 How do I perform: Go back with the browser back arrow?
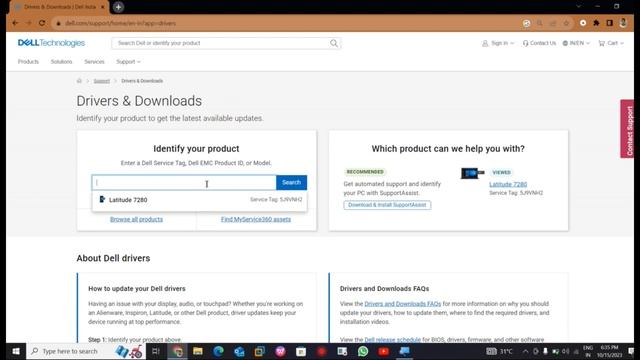tap(15, 23)
